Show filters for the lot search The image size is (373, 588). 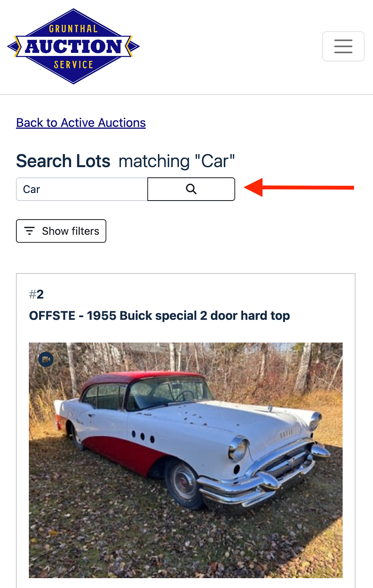point(61,231)
